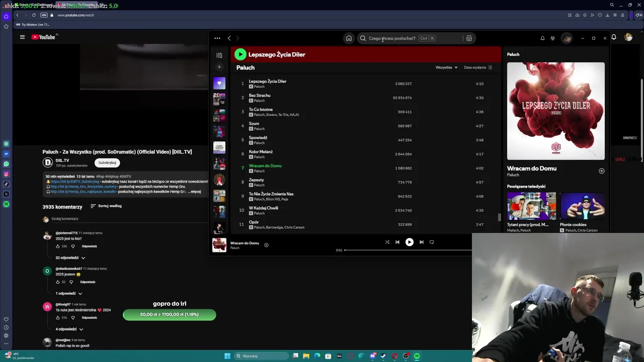This screenshot has width=644, height=362.
Task: Toggle shuffle in Spotify player
Action: tap(387, 242)
